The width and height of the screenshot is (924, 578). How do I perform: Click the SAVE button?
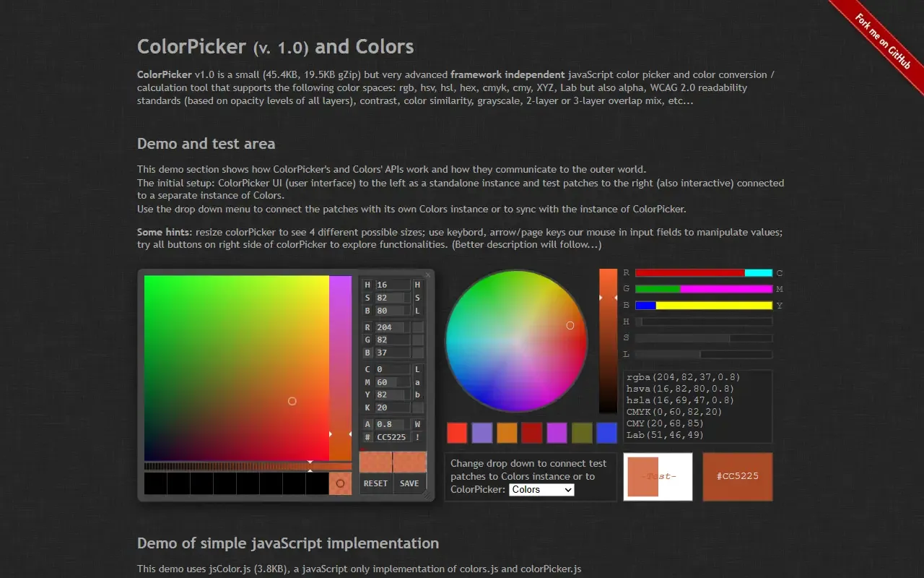pos(409,483)
